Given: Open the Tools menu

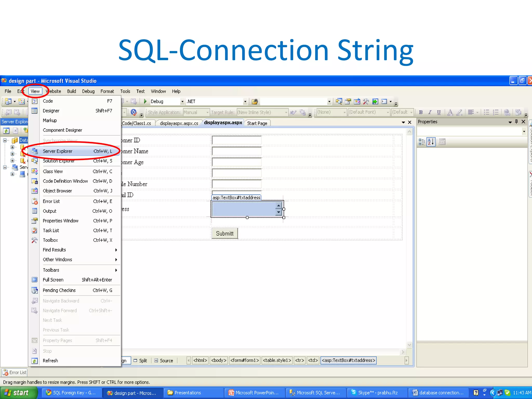Looking at the screenshot, I should click(125, 91).
